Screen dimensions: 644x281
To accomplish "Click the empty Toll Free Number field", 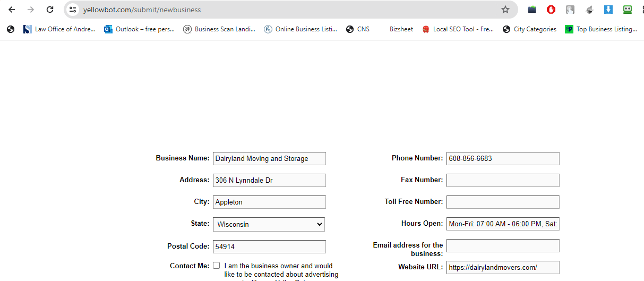I will 503,202.
